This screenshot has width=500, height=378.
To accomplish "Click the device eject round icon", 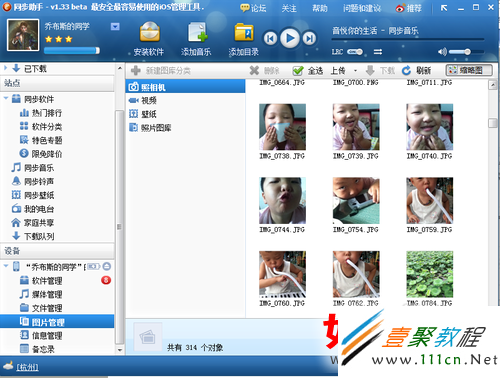I will coord(107,266).
